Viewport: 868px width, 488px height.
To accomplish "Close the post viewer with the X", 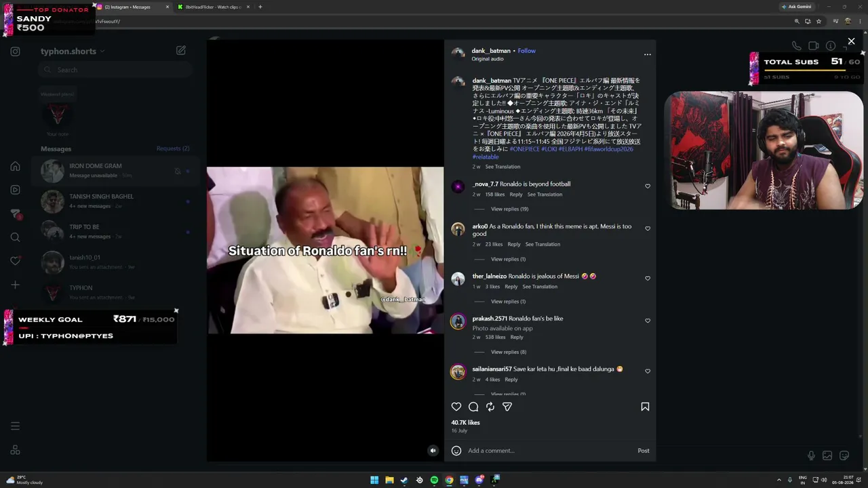I will click(852, 41).
